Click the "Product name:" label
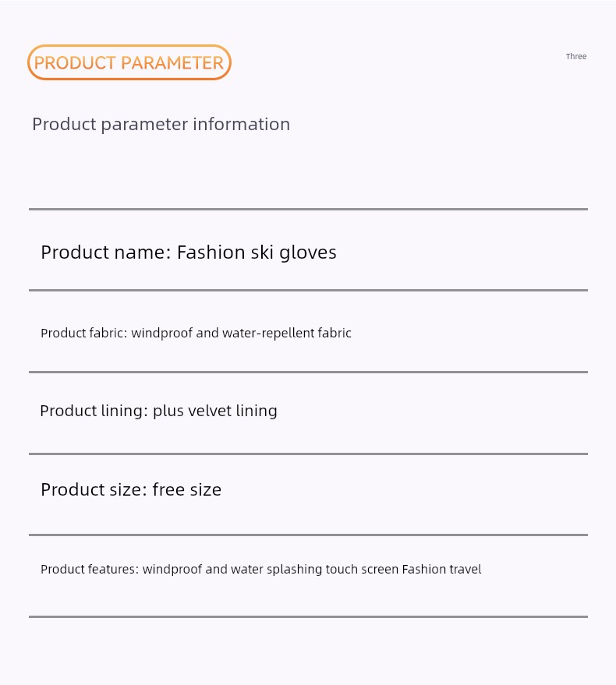The image size is (616, 685). click(106, 252)
